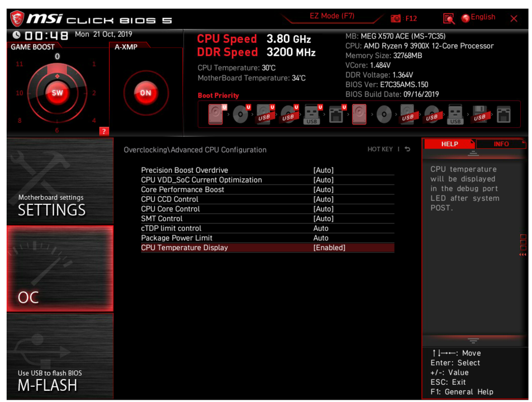This screenshot has height=402, width=532.
Task: Click the MB: MEG X570 ACE line
Action: click(395, 36)
